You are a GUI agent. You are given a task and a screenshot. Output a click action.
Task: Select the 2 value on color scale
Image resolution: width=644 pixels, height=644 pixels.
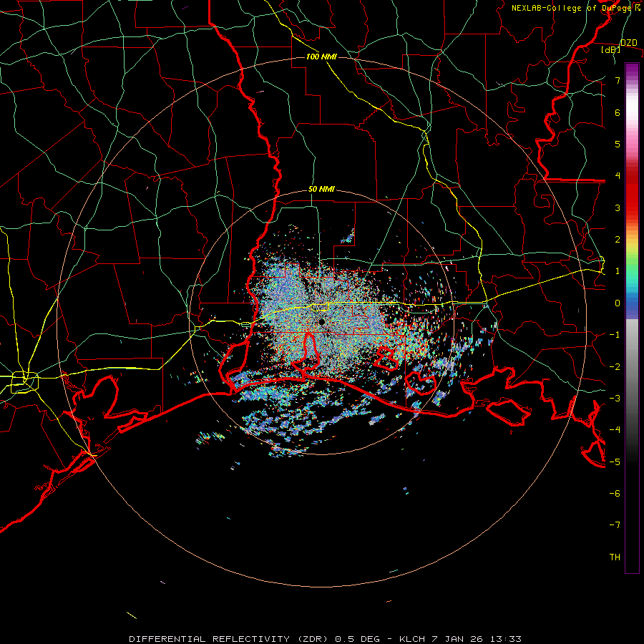(618, 240)
